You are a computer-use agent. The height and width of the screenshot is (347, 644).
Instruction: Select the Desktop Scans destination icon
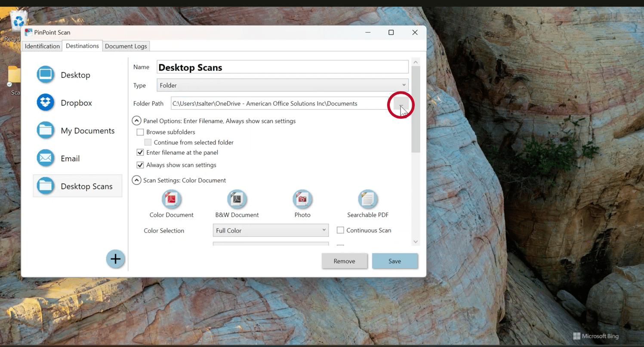[x=45, y=186]
